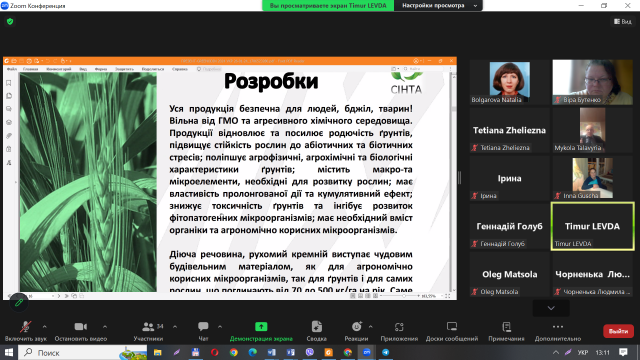This screenshot has height=360, width=640.
Task: Open bookmarks panel in PDF reader sidebar
Action: pos(9,83)
